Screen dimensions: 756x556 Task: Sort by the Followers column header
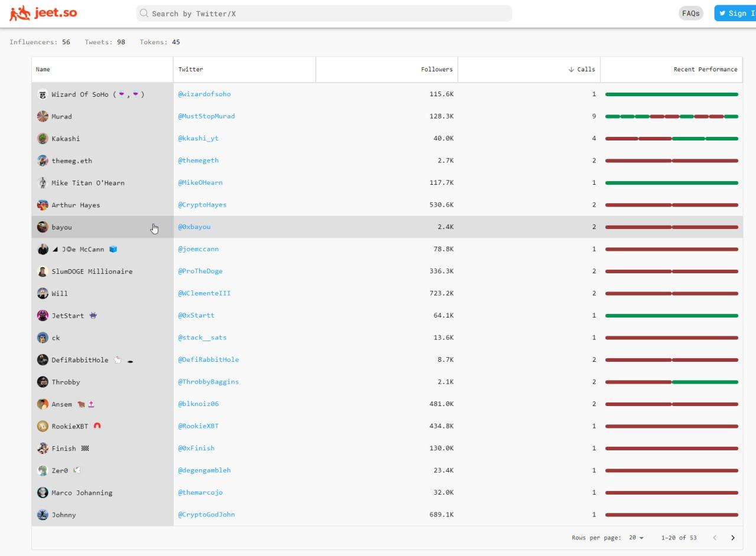(x=437, y=69)
